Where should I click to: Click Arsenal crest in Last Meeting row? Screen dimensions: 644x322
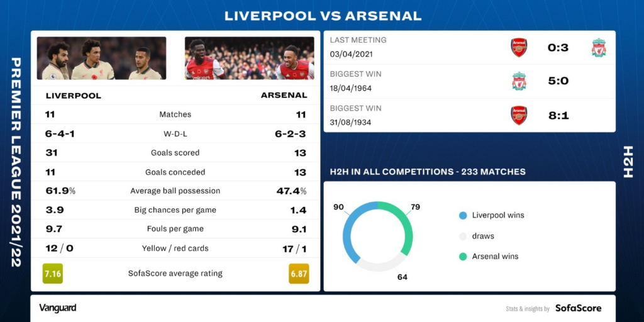(x=519, y=48)
